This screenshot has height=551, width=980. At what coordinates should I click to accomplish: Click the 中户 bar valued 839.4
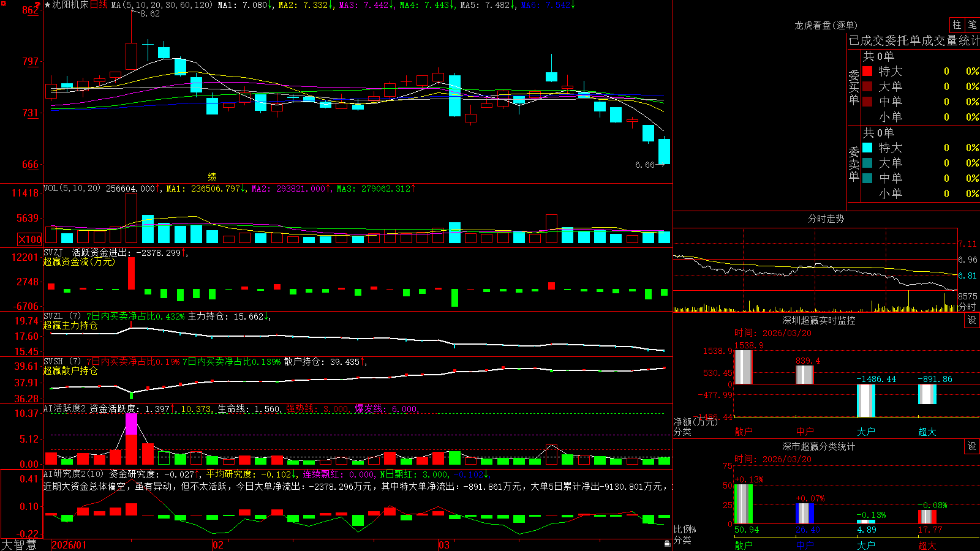(805, 375)
